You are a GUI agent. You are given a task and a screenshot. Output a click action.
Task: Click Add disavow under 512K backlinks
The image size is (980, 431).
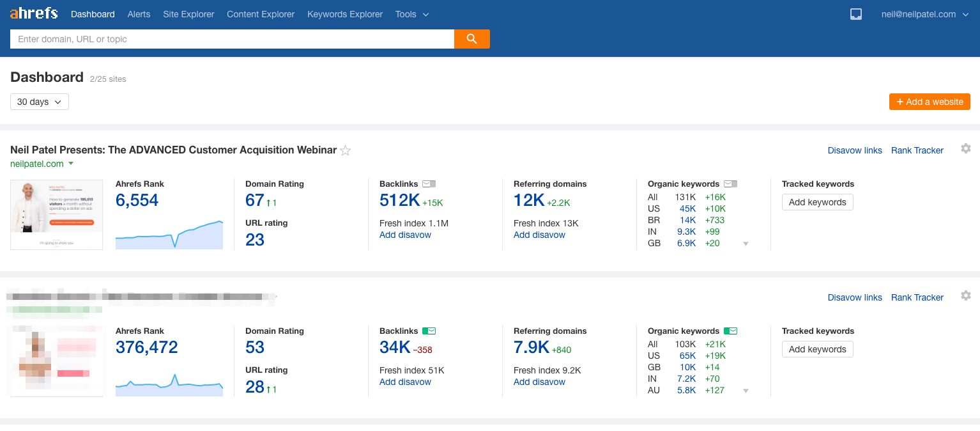(405, 235)
